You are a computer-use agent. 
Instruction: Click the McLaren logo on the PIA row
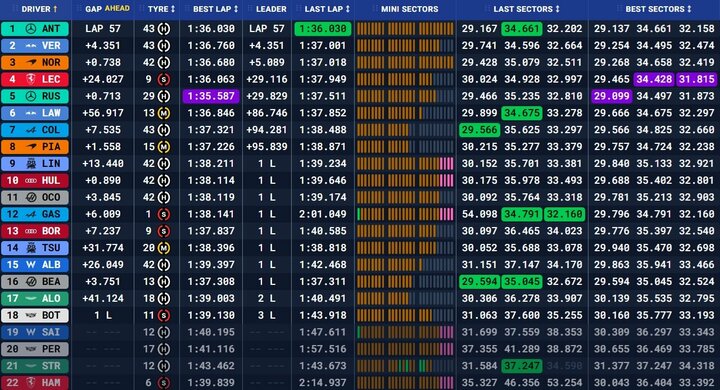(x=31, y=147)
